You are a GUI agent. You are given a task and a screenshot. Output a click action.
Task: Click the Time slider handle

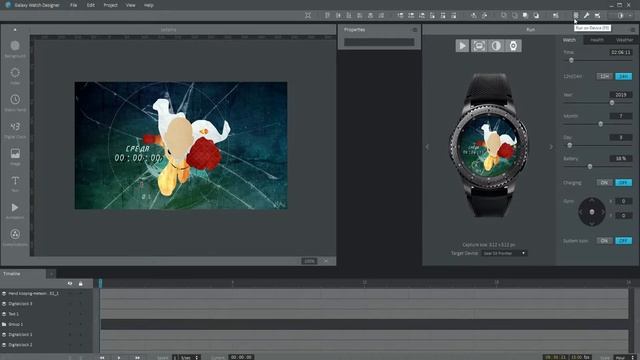(x=571, y=60)
